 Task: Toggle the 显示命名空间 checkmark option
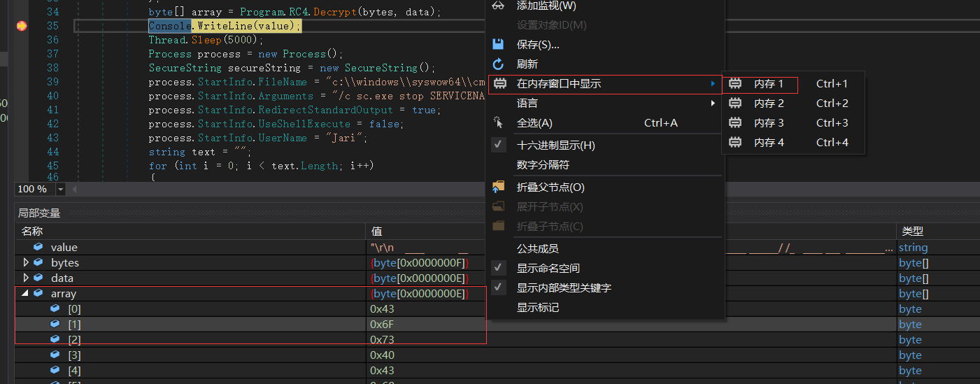click(x=499, y=269)
